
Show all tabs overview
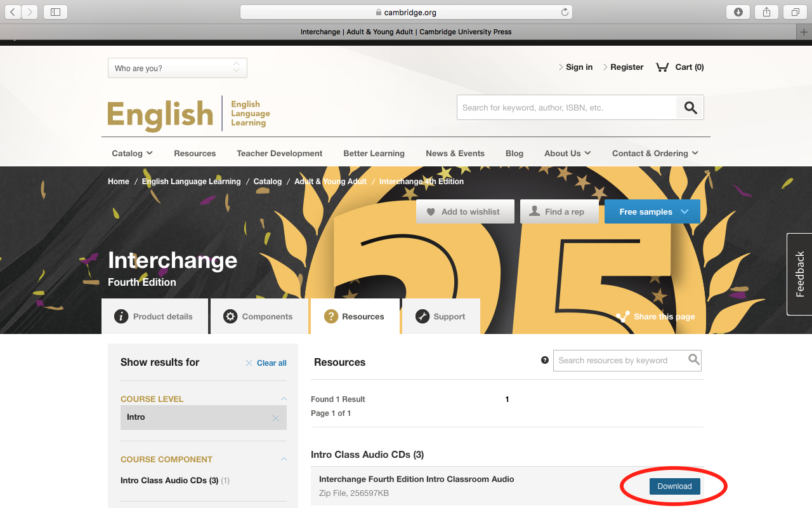pyautogui.click(x=795, y=11)
